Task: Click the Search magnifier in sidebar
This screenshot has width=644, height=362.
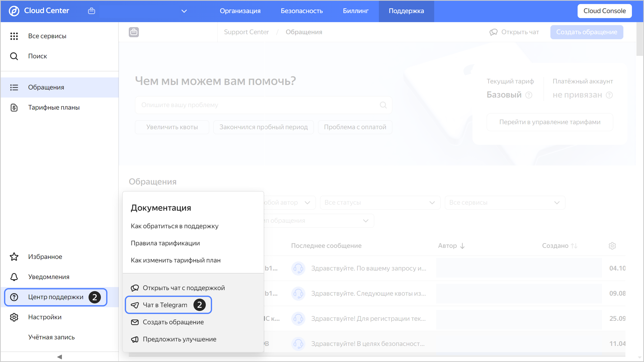Action: pyautogui.click(x=14, y=56)
